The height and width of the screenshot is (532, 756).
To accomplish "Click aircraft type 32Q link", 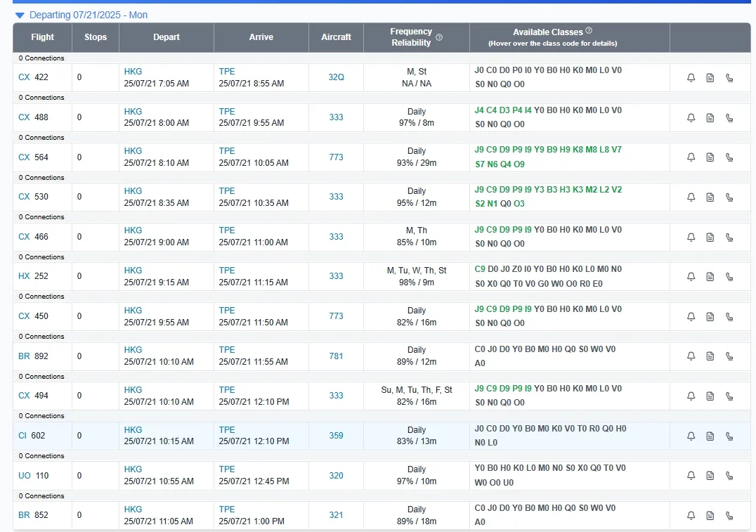I will click(336, 77).
